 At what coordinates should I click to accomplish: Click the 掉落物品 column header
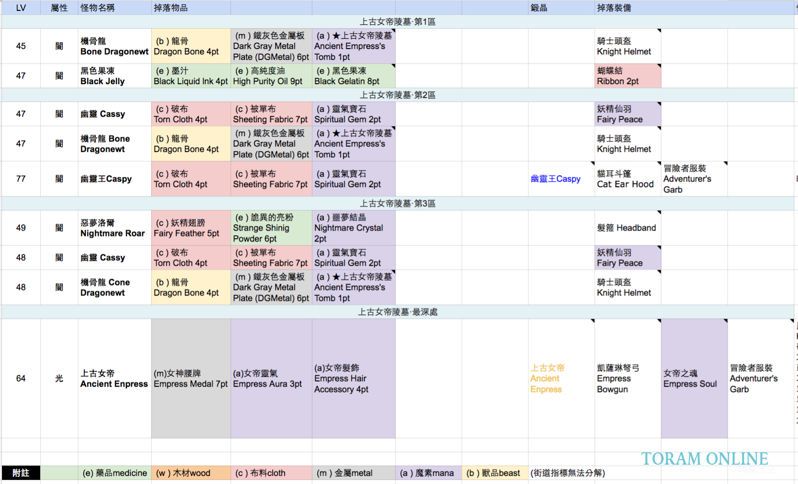tap(191, 8)
